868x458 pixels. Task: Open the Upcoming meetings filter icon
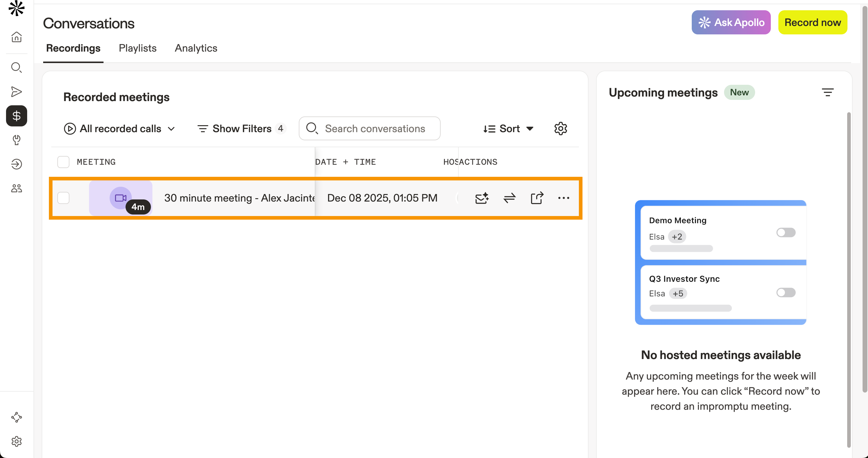click(828, 92)
